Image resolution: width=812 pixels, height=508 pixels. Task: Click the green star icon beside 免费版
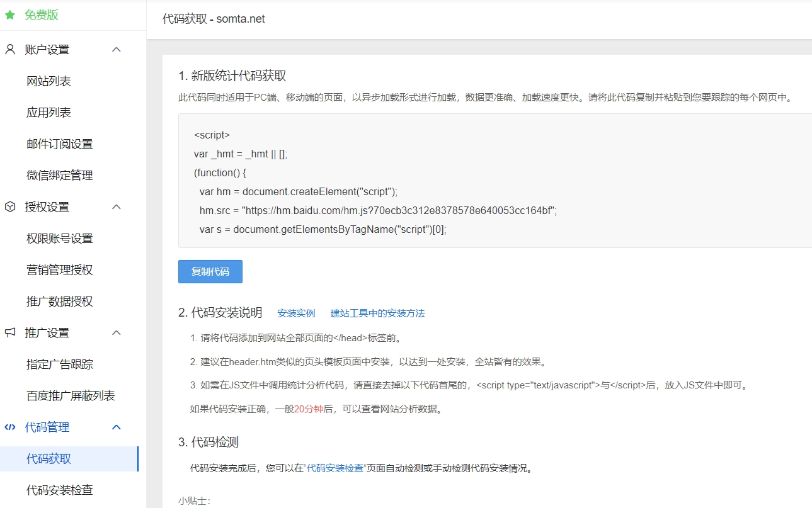pos(10,14)
